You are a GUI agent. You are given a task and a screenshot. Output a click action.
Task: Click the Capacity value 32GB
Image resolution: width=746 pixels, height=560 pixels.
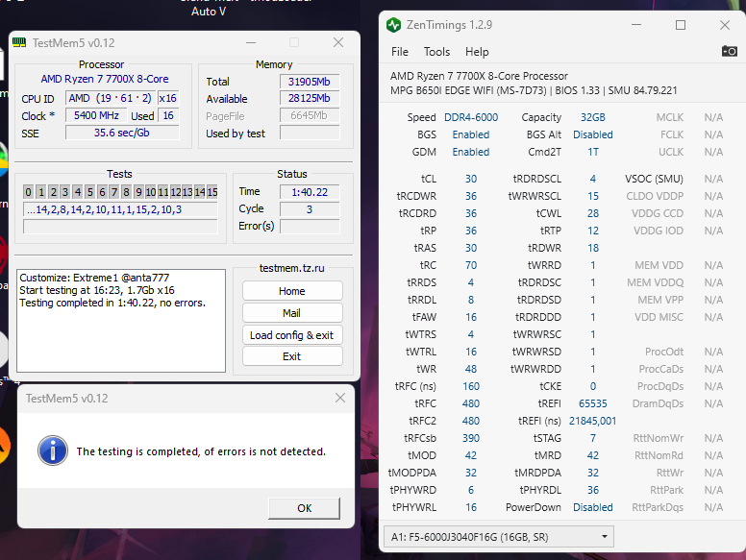(x=593, y=117)
